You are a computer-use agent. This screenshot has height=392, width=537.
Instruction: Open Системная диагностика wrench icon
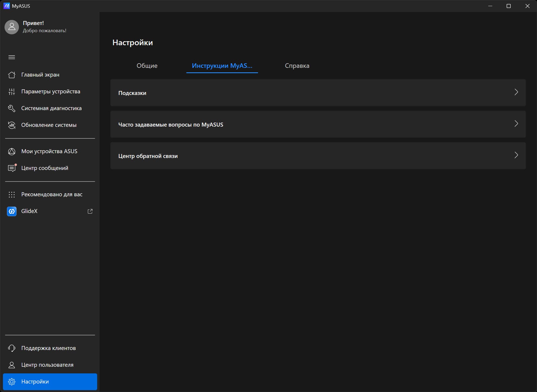click(x=11, y=108)
